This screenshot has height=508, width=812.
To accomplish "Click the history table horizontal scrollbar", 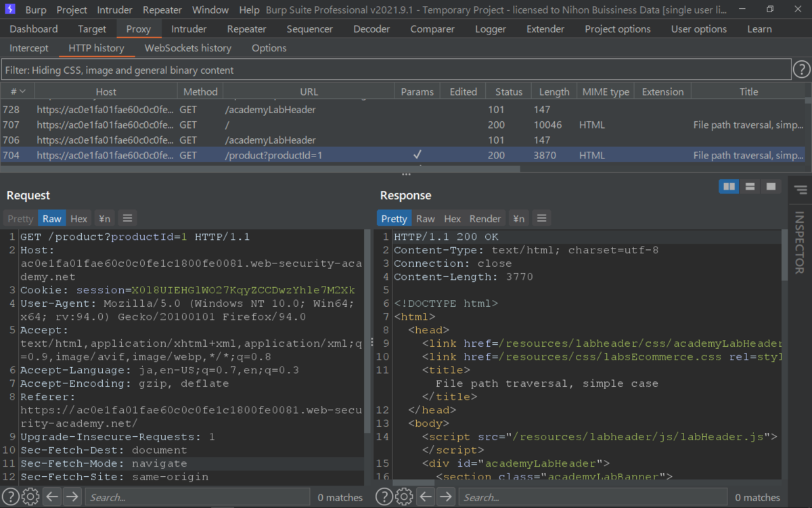I will pyautogui.click(x=261, y=168).
